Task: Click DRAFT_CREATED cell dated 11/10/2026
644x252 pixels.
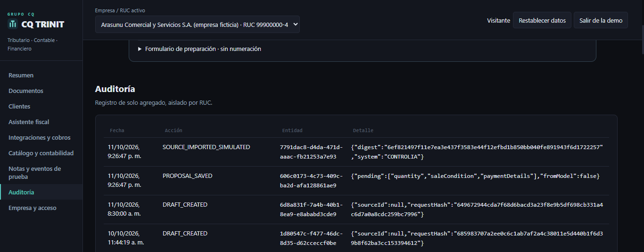Action: coord(185,205)
